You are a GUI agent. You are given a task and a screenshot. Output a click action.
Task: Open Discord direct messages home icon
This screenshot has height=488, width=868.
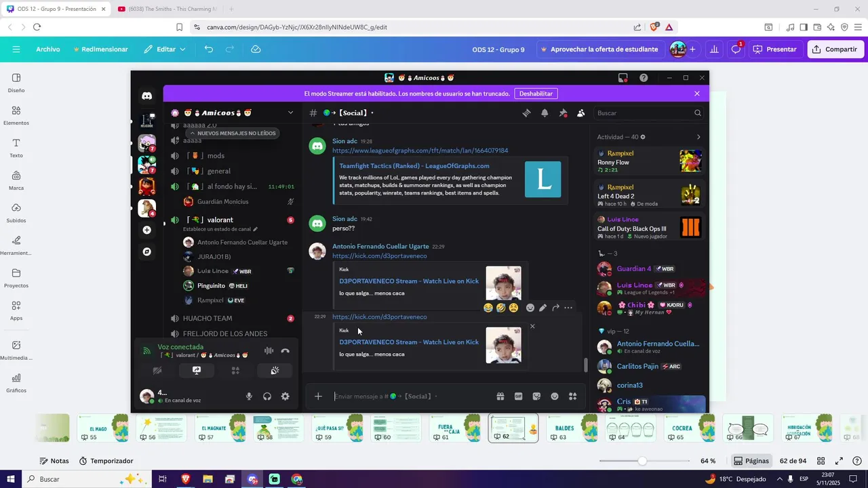point(146,96)
